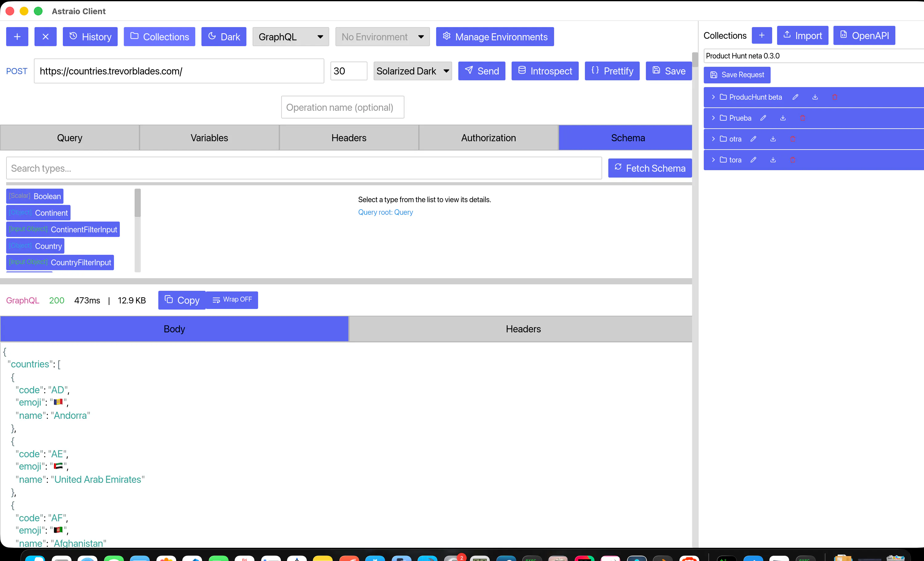Viewport: 924px width, 561px height.
Task: Open the GraphQL request type dropdown
Action: click(291, 37)
